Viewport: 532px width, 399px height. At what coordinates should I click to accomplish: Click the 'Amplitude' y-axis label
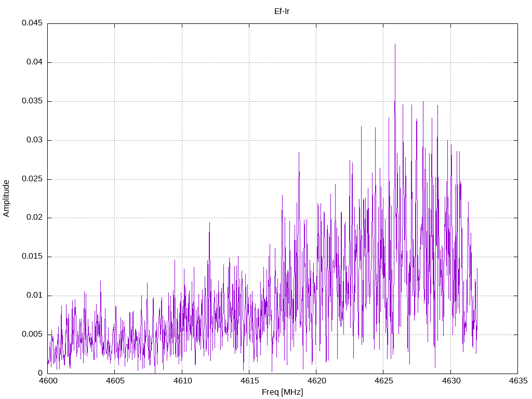(x=6, y=198)
